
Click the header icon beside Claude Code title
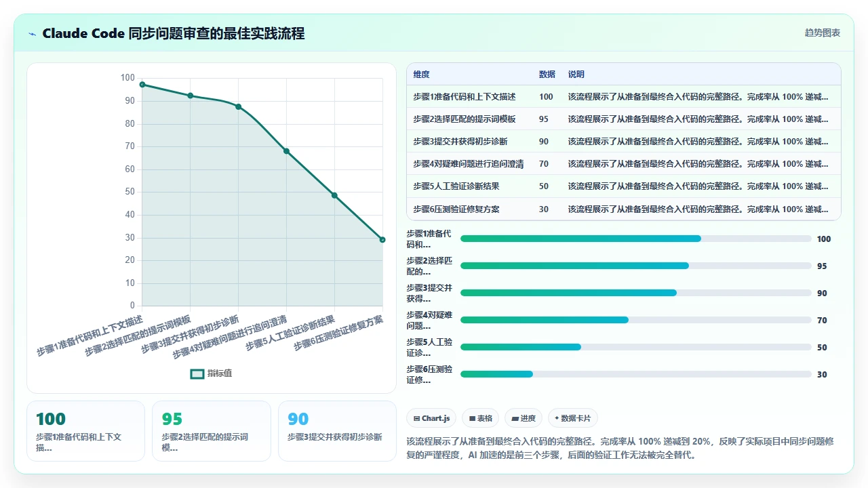point(33,34)
